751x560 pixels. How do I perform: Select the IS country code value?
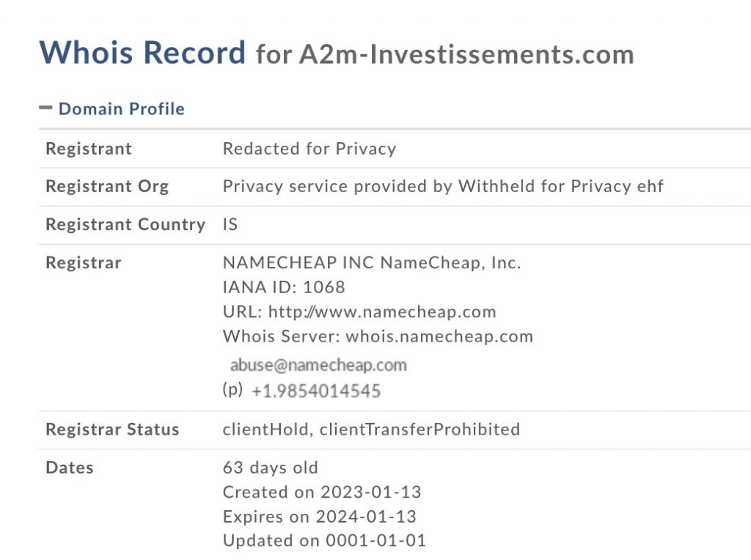tap(230, 224)
